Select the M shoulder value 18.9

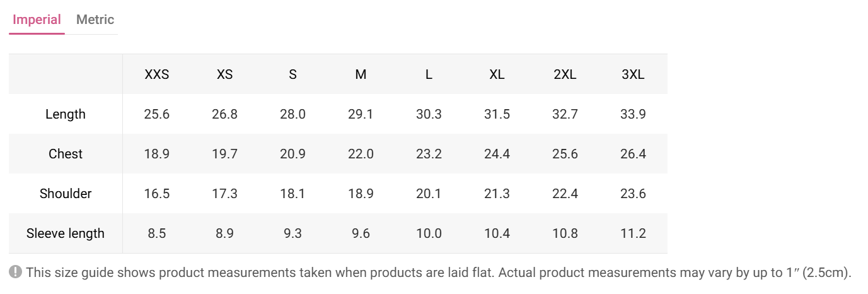click(x=361, y=194)
